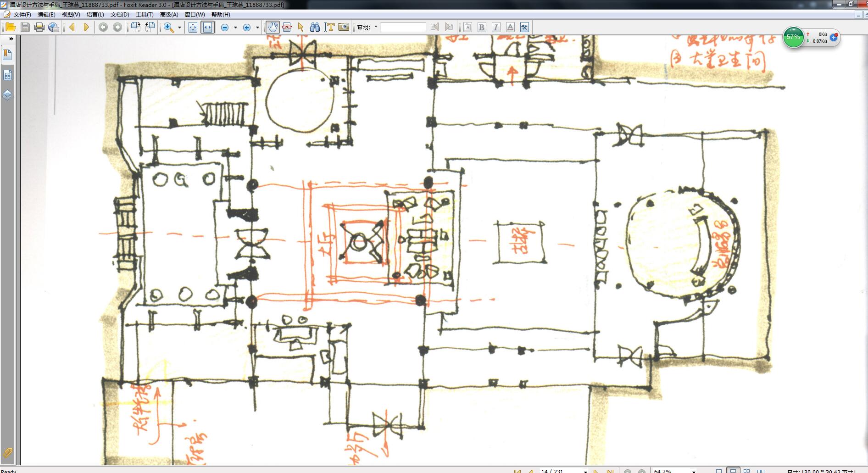Click the reading glasses tool icon
Image resolution: width=868 pixels, height=473 pixels.
pyautogui.click(x=287, y=28)
